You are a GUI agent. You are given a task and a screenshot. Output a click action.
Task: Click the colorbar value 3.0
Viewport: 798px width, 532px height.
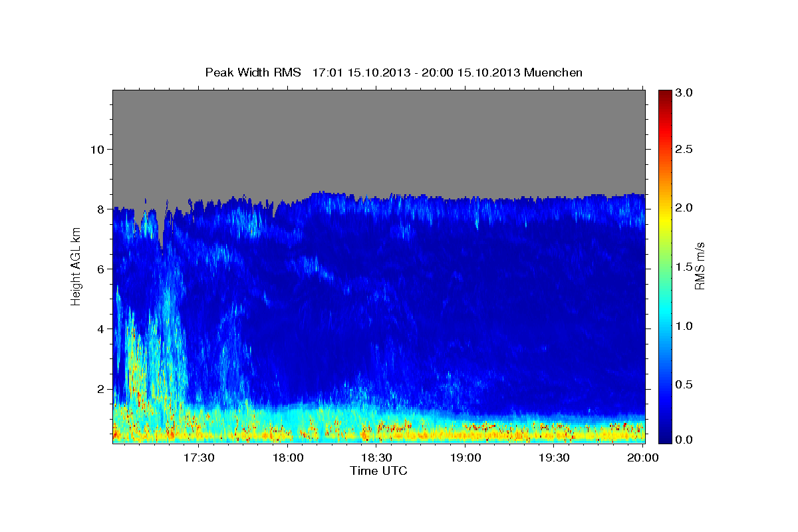pyautogui.click(x=684, y=93)
